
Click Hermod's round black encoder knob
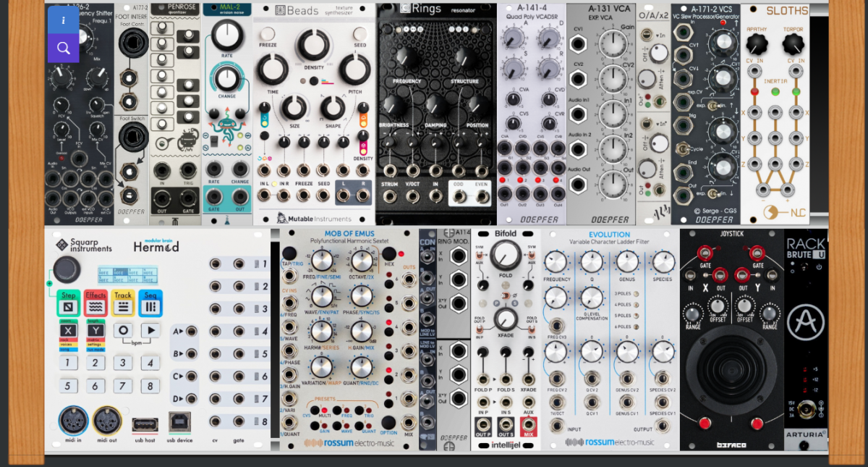tap(66, 269)
